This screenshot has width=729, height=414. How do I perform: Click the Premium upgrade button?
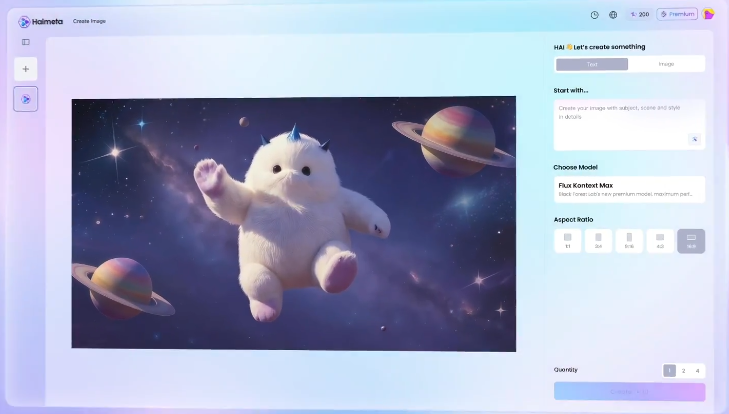coord(677,14)
